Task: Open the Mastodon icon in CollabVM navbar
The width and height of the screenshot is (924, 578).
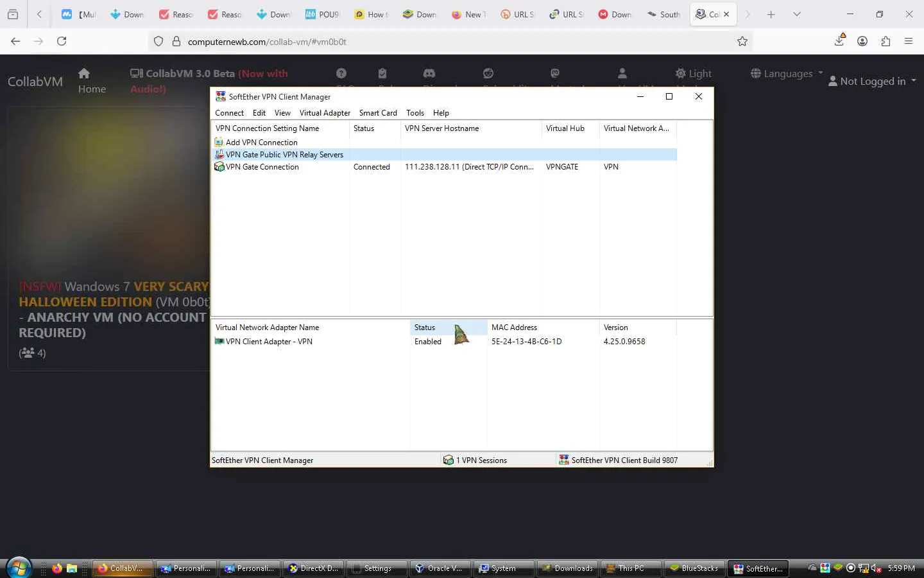Action: click(x=555, y=73)
